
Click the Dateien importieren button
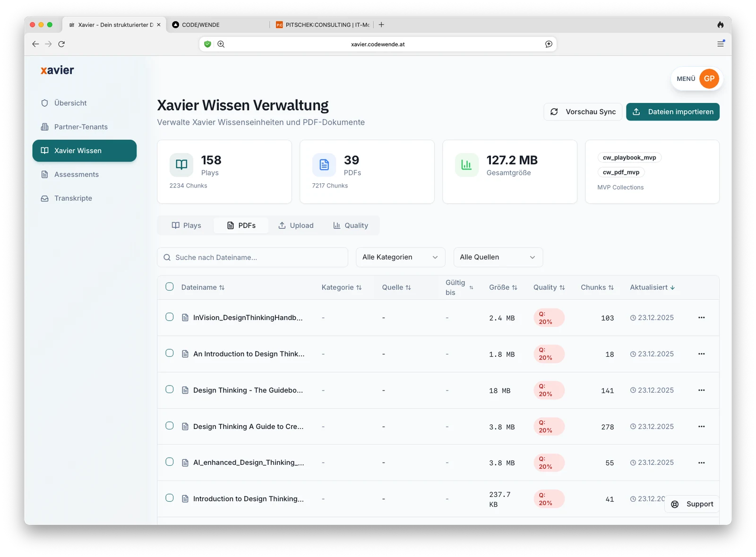672,112
